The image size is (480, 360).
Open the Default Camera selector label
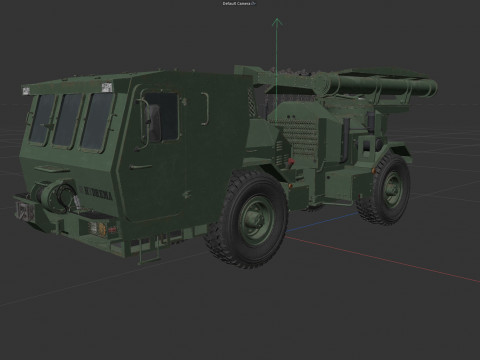[x=237, y=4]
